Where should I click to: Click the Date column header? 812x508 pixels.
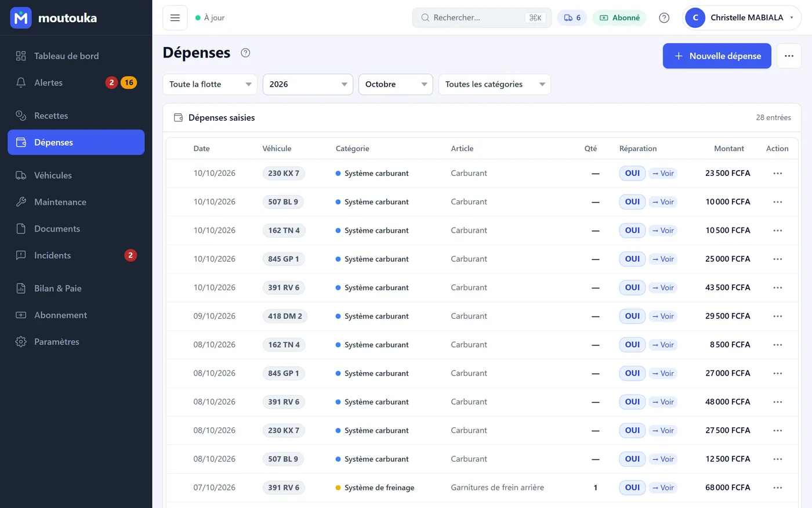[202, 149]
